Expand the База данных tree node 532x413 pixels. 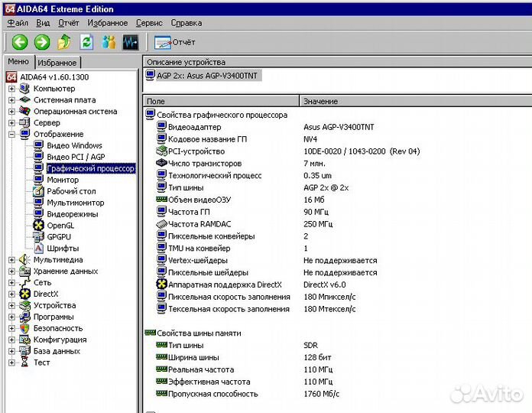click(11, 351)
